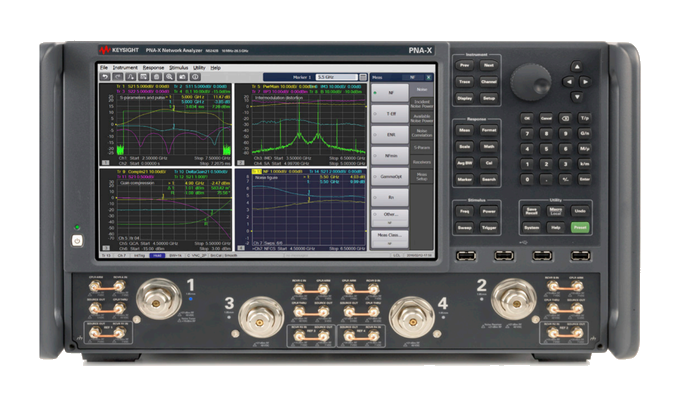Viewport: 700px width, 420px height.
Task: Open the Utility menu on screen
Action: [x=199, y=68]
